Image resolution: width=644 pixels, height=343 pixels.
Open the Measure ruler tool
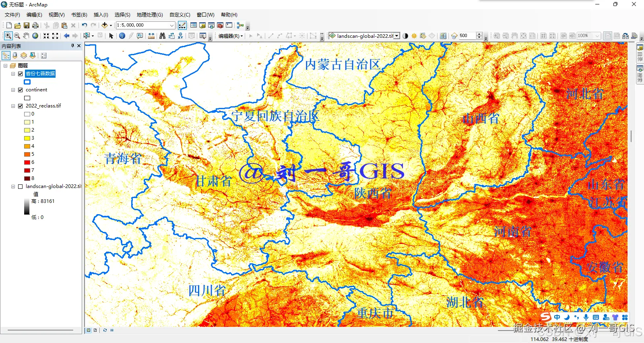(x=151, y=36)
